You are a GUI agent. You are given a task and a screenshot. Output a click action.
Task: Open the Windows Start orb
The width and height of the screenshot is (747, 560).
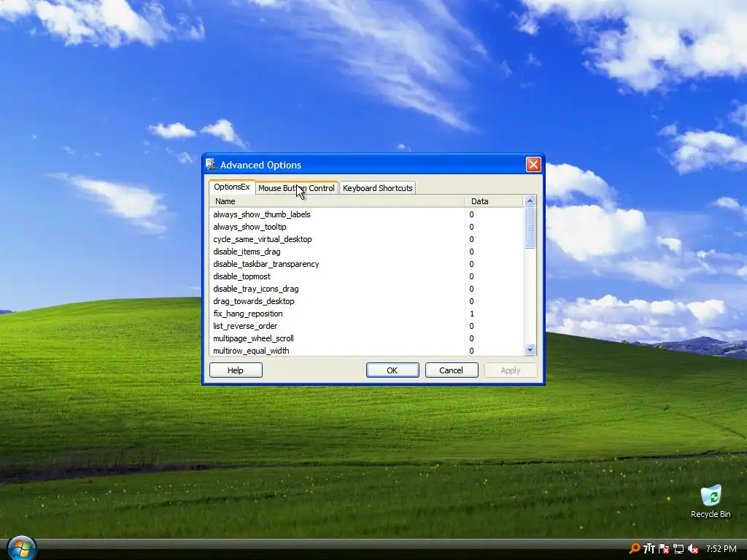[21, 548]
